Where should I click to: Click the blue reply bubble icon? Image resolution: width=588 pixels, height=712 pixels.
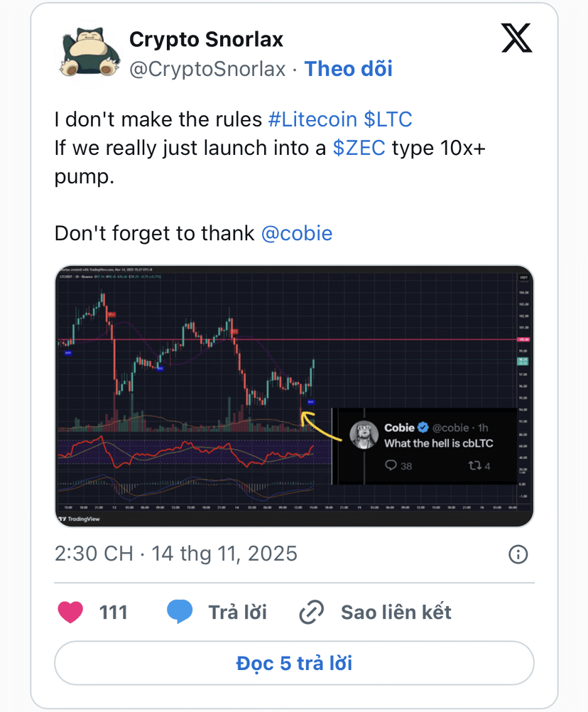point(180,612)
